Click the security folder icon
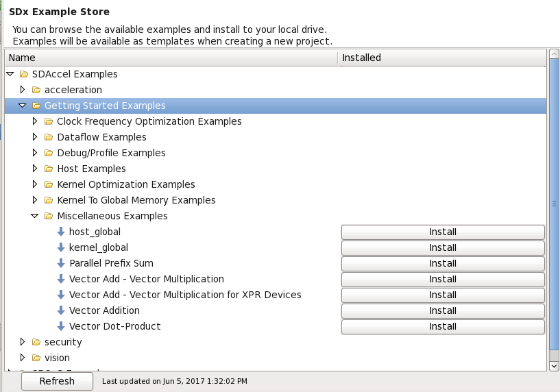This screenshot has width=560, height=392. point(36,342)
